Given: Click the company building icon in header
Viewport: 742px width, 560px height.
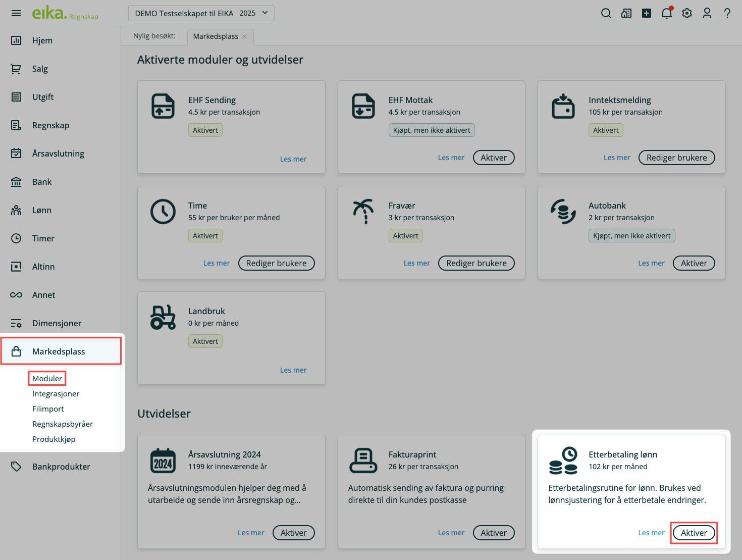Looking at the screenshot, I should pos(626,13).
